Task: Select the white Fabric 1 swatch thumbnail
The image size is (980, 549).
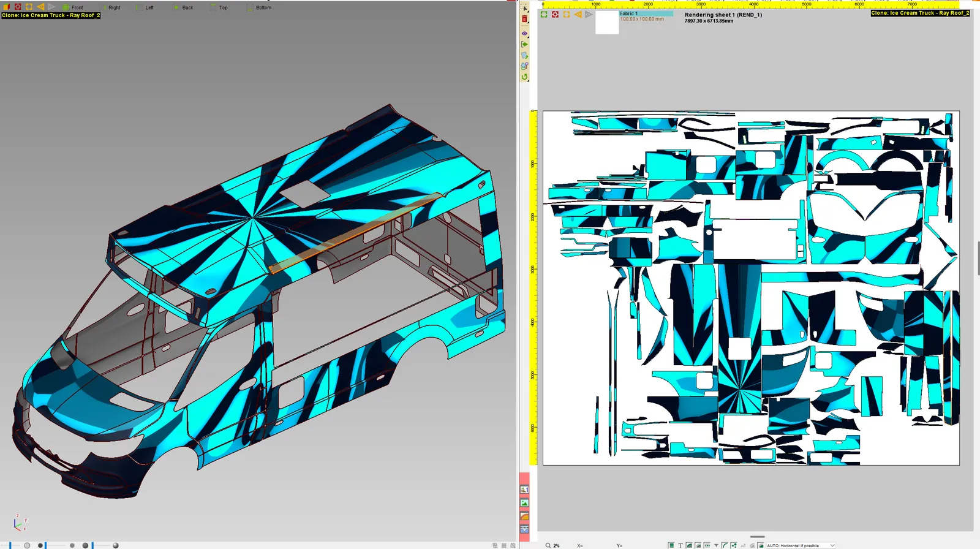Action: point(607,22)
